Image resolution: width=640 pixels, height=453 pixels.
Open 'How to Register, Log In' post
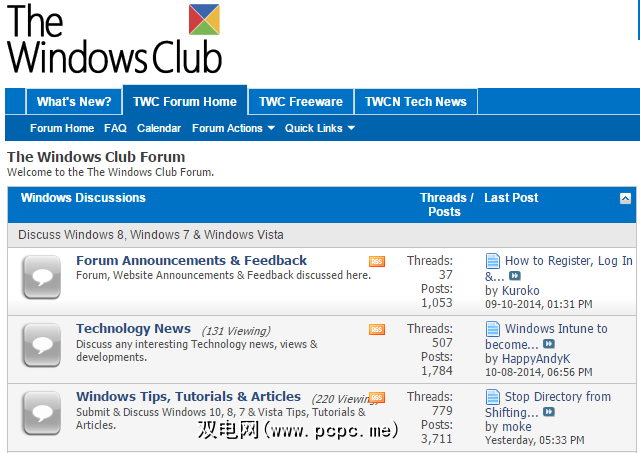point(559,268)
